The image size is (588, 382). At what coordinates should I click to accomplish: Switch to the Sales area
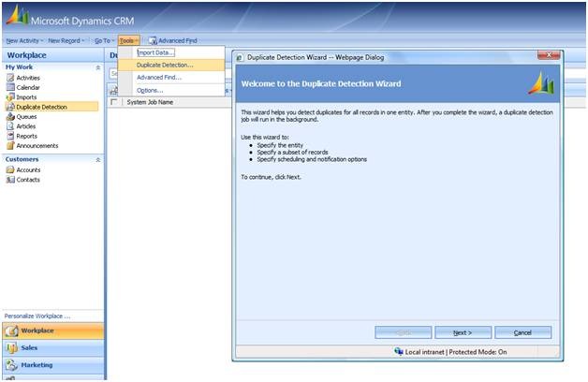point(53,348)
